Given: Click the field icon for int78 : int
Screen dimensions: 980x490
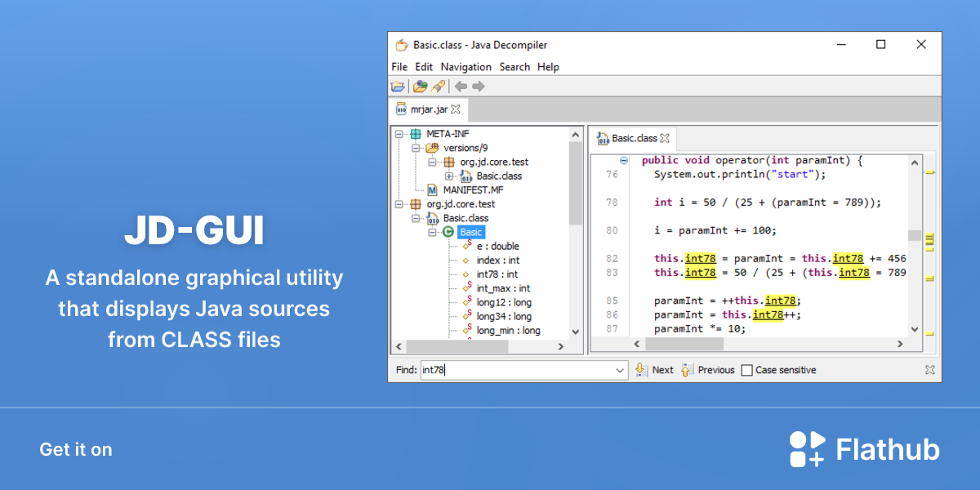Looking at the screenshot, I should (466, 274).
